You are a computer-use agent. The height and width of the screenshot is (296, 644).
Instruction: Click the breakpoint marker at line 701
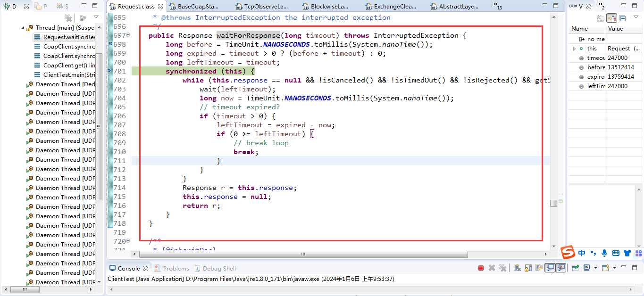[110, 71]
